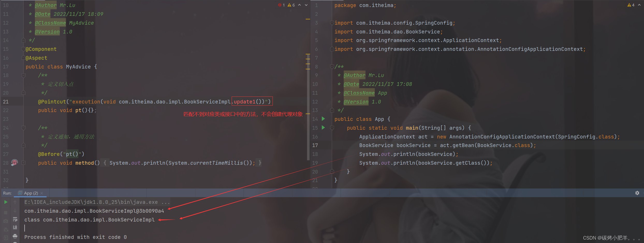Click the red error count indicator in MyAdvice
This screenshot has width=644, height=243.
(281, 5)
